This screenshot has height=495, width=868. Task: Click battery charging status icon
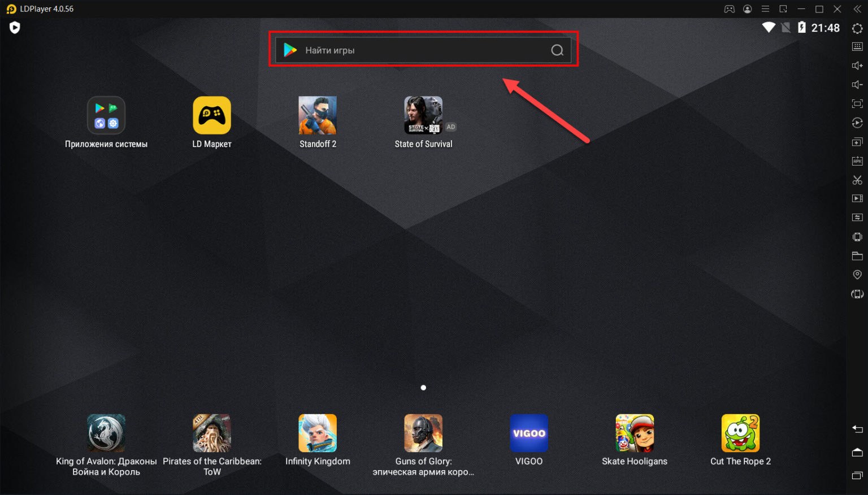pyautogui.click(x=801, y=27)
